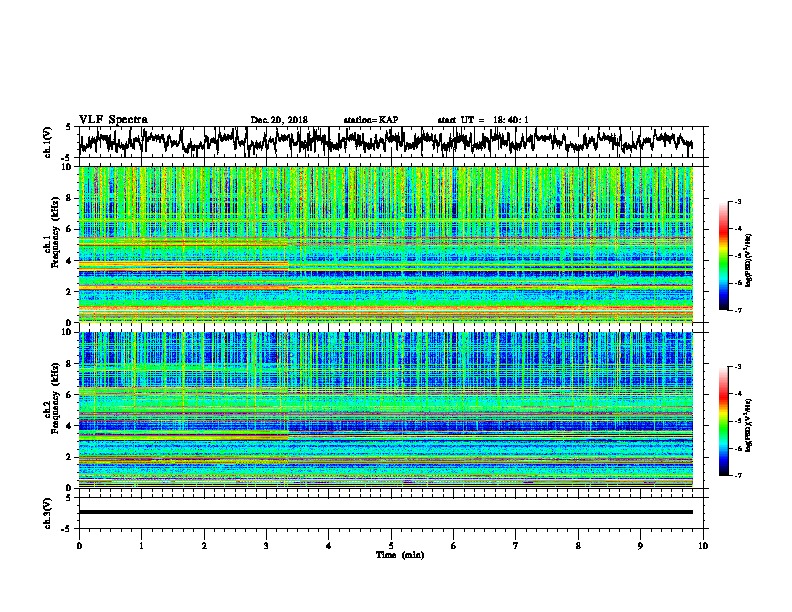Click the "ch.1(V)" axis label
The image size is (792, 612).
click(x=48, y=142)
